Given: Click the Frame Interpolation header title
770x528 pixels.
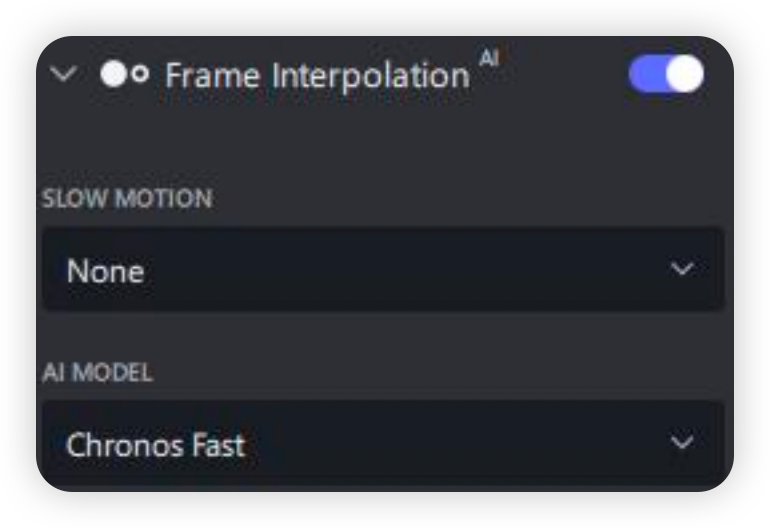Looking at the screenshot, I should [316, 76].
